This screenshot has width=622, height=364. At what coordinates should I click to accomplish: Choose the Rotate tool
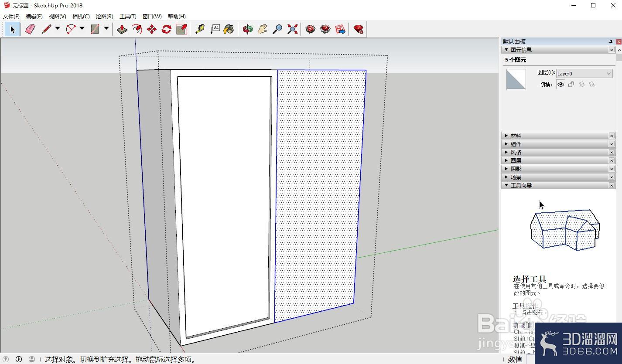tap(167, 29)
